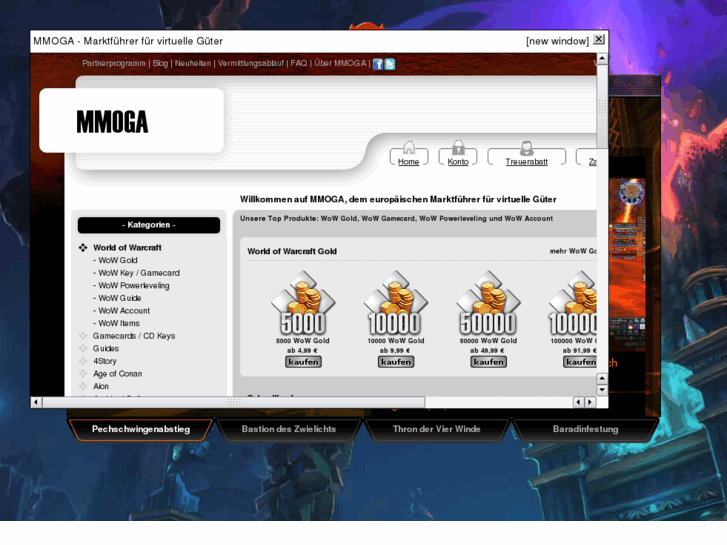Click the 50000 WoW Gold coin image
The height and width of the screenshot is (545, 727).
488,302
